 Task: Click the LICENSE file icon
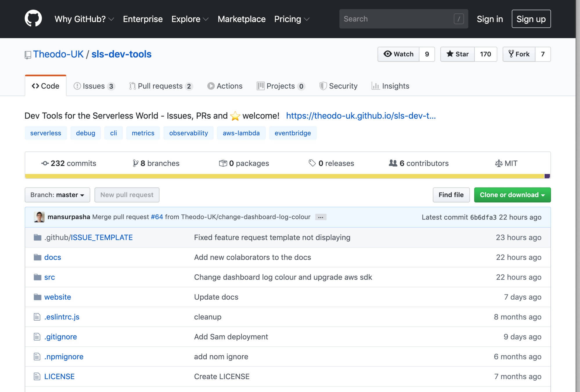click(37, 376)
